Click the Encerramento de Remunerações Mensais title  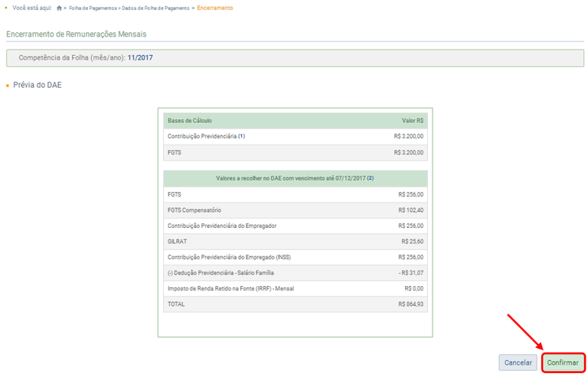76,34
